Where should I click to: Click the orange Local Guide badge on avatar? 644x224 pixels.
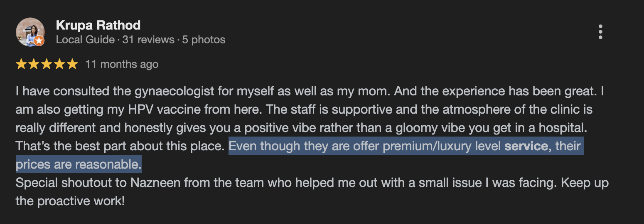coord(39,41)
